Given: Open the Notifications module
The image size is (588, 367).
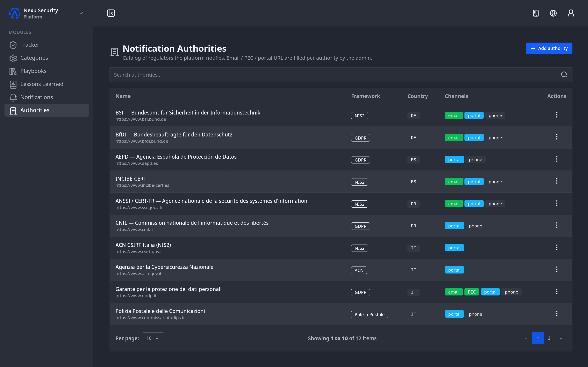Looking at the screenshot, I should click(x=47, y=97).
